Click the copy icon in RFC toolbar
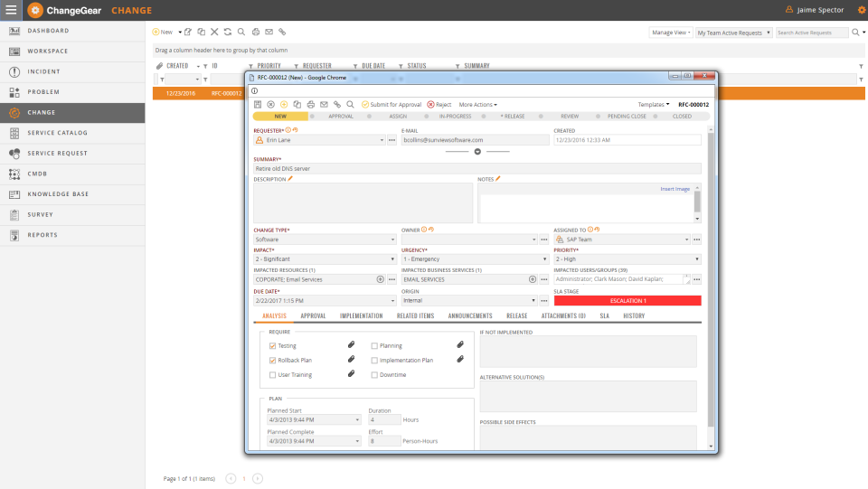 297,104
